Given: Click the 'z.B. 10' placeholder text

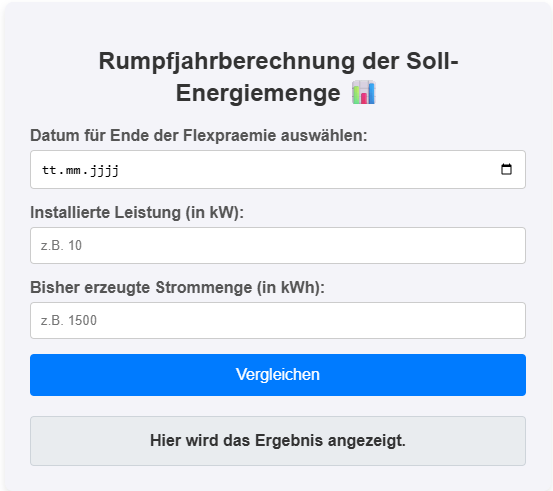Looking at the screenshot, I should pyautogui.click(x=61, y=246).
